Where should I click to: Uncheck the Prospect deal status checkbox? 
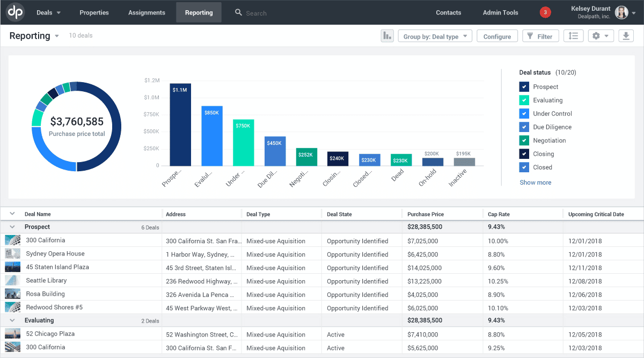(x=523, y=86)
